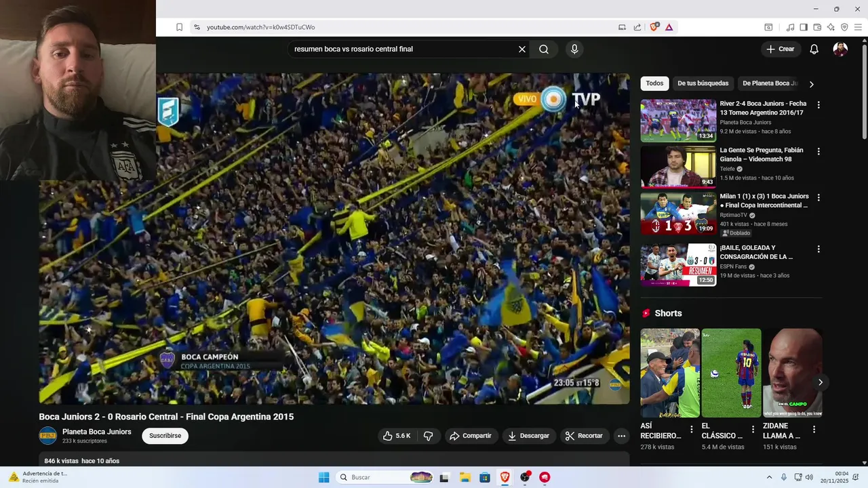This screenshot has height=488, width=868.
Task: Open the browser hamburger menu
Action: (x=858, y=27)
